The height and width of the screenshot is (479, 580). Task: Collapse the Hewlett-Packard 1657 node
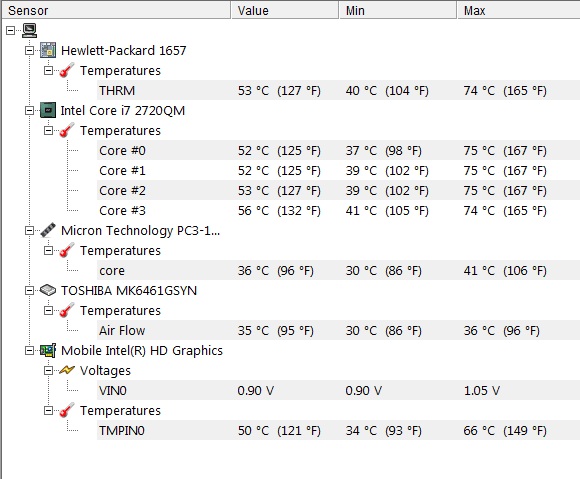(x=29, y=50)
